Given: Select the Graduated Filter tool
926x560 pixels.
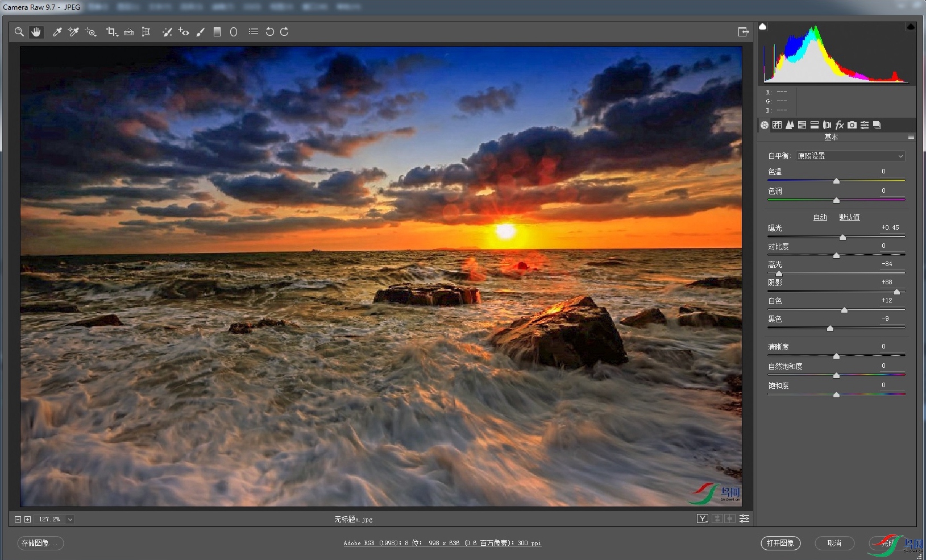Looking at the screenshot, I should (x=217, y=32).
